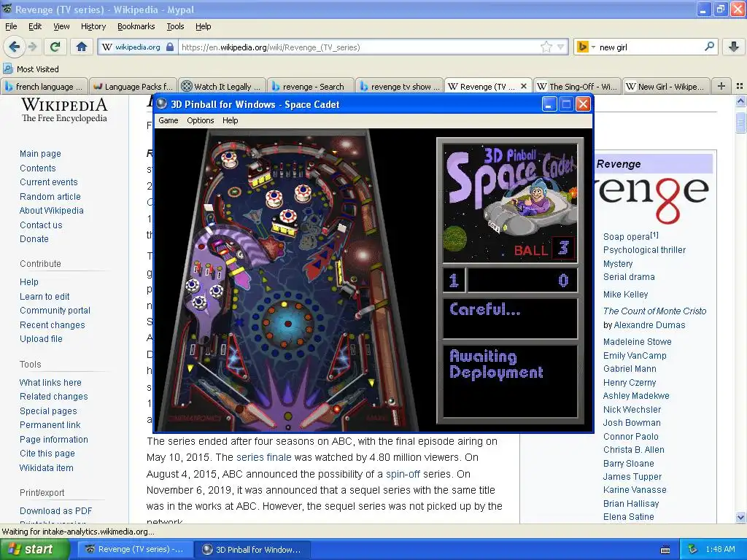747x560 pixels.
Task: Switch to The Sing-Off tab
Action: [x=576, y=87]
